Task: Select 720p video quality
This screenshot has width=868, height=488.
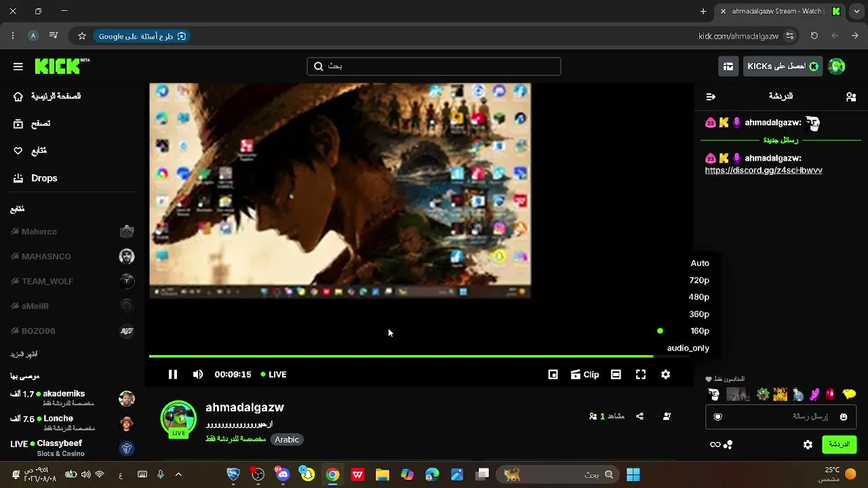Action: (x=699, y=280)
